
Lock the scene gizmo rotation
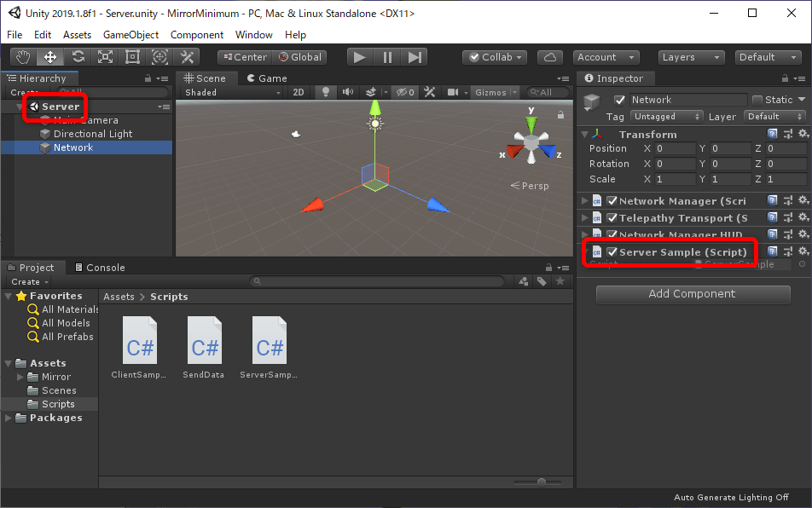(x=560, y=115)
